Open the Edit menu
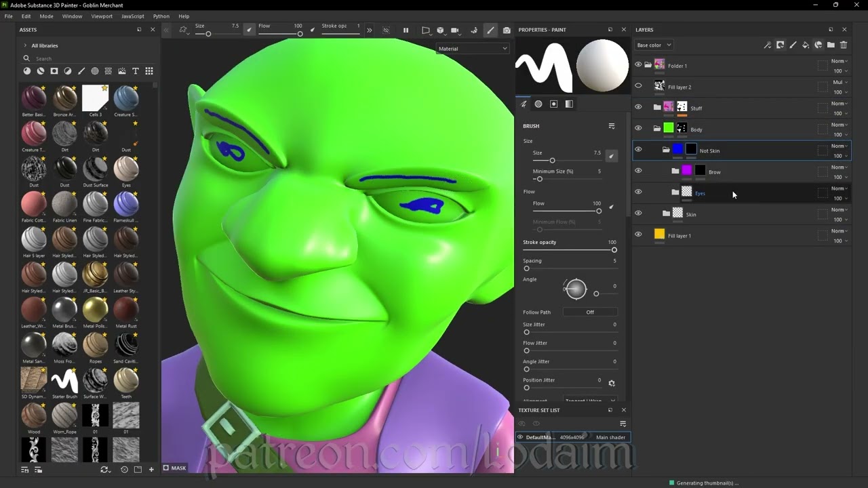The image size is (868, 488). [26, 16]
